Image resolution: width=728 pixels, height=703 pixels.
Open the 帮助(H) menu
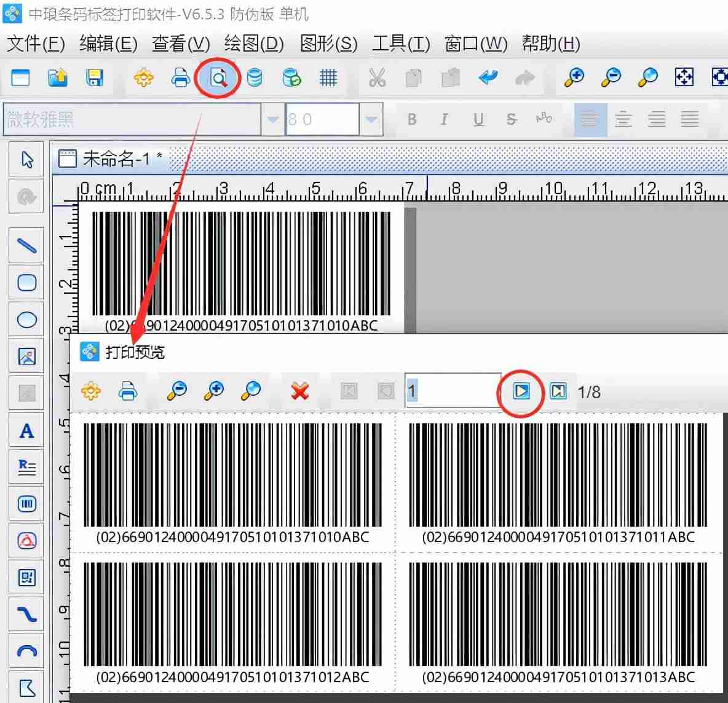click(551, 44)
